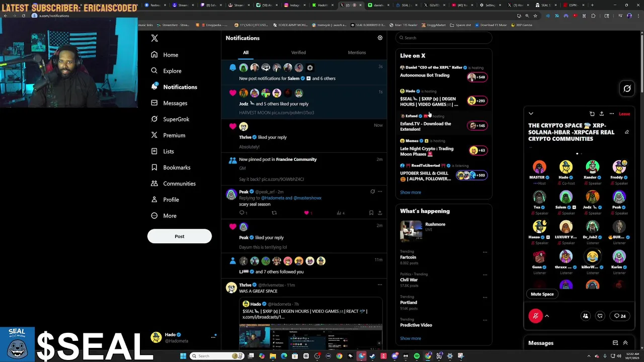The height and width of the screenshot is (362, 644).
Task: Open Grok floating button
Action: 627,89
